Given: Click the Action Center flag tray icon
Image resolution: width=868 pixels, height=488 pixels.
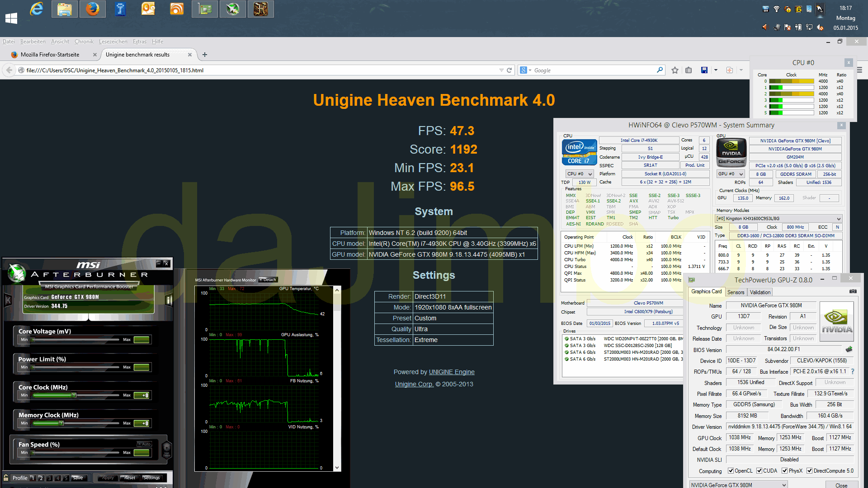Looking at the screenshot, I should (x=787, y=27).
